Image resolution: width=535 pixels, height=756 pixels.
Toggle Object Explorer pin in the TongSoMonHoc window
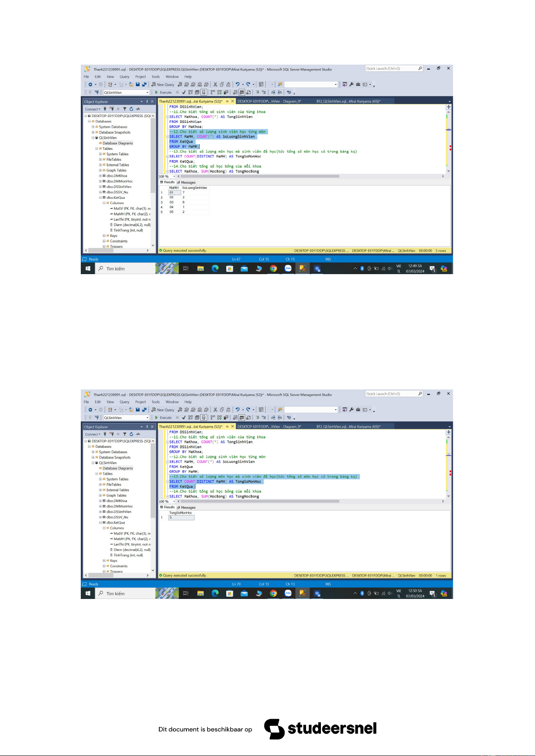(x=147, y=427)
